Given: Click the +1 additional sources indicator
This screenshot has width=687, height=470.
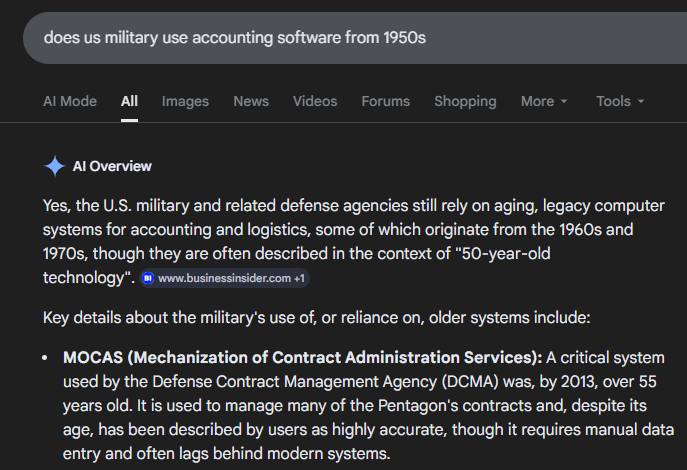Looking at the screenshot, I should (299, 277).
